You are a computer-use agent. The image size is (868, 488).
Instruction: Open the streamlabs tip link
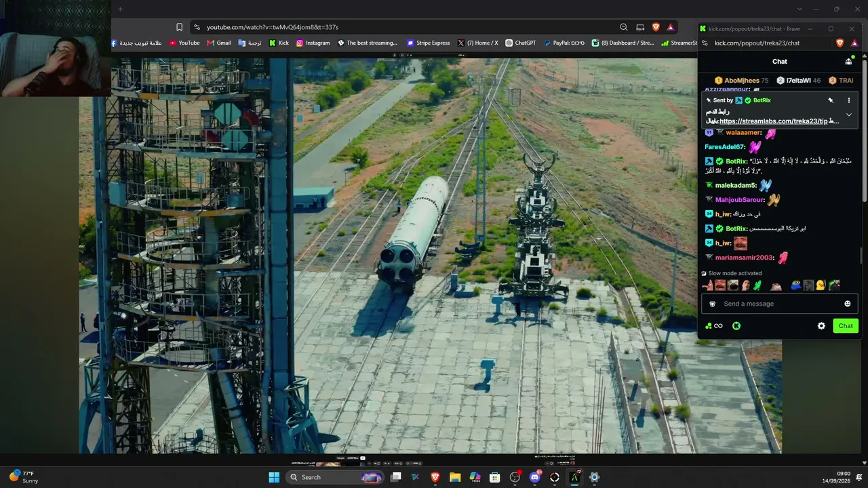click(778, 121)
